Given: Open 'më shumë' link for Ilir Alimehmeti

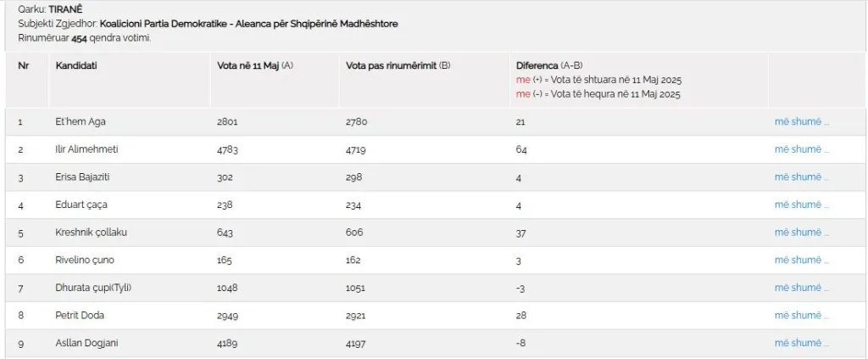Looking at the screenshot, I should point(802,149).
